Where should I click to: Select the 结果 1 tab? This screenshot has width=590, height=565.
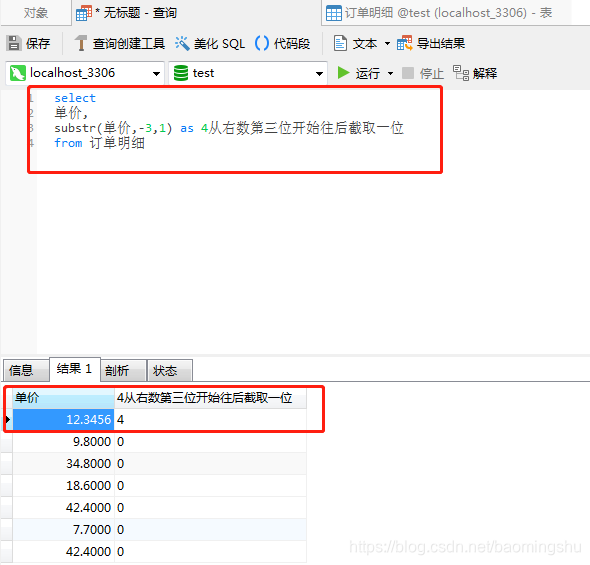pyautogui.click(x=75, y=369)
